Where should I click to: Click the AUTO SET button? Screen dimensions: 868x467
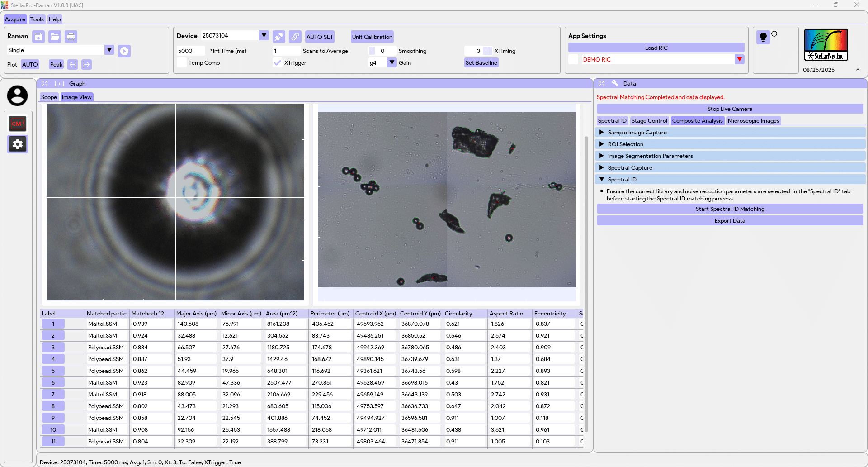coord(320,37)
